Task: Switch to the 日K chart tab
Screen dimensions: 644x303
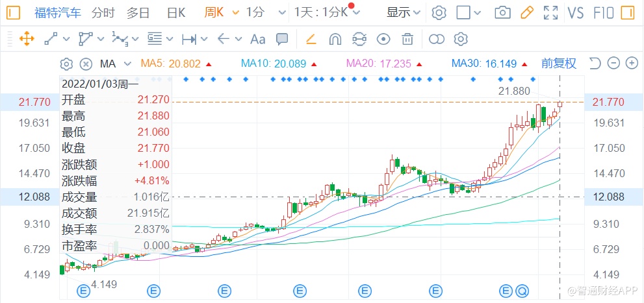Action: 176,13
